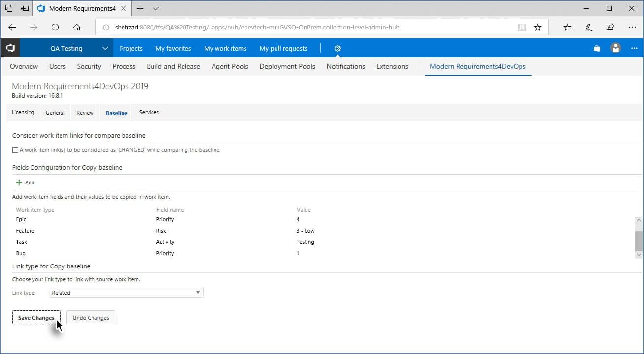Click the green plus Add icon
The width and height of the screenshot is (644, 354).
click(19, 182)
